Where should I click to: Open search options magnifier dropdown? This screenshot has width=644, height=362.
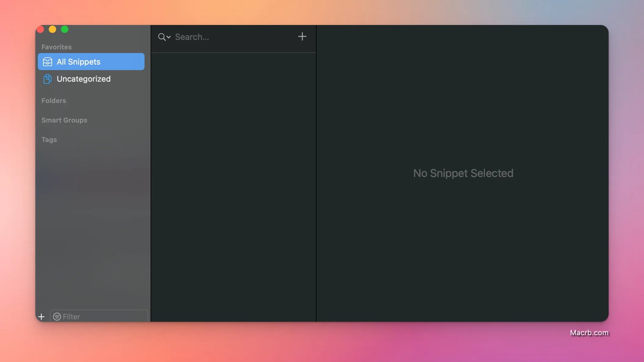[164, 37]
